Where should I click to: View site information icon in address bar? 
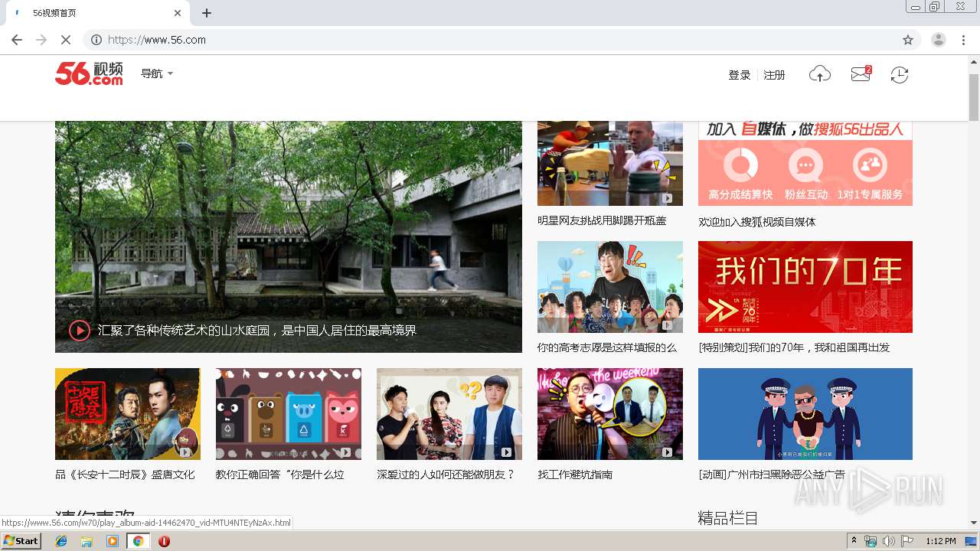click(x=96, y=40)
